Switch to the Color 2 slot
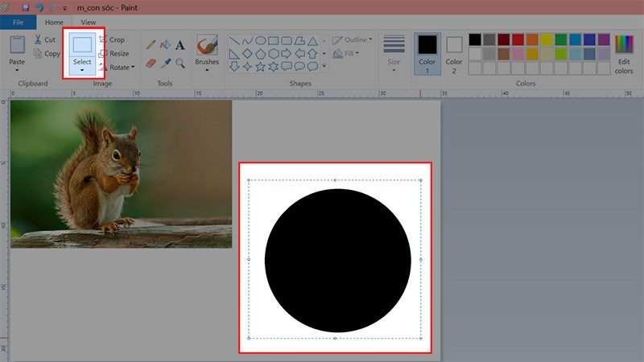This screenshot has width=644, height=362. tap(454, 53)
